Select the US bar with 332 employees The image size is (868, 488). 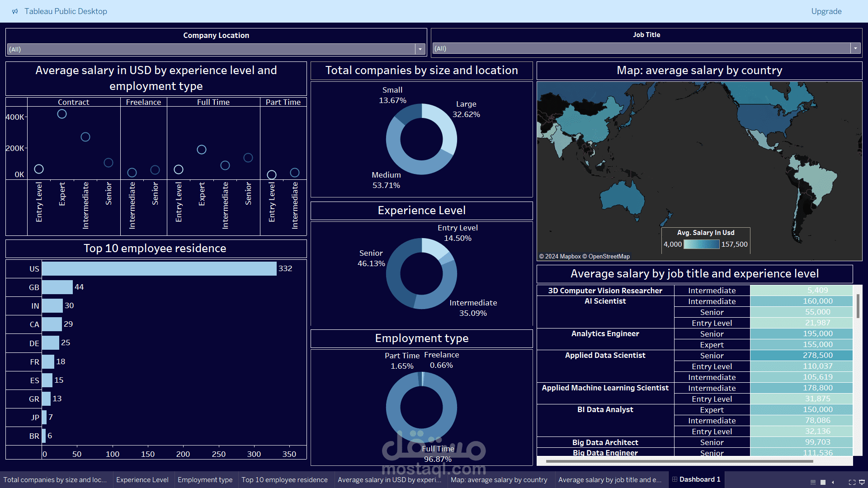(x=159, y=269)
